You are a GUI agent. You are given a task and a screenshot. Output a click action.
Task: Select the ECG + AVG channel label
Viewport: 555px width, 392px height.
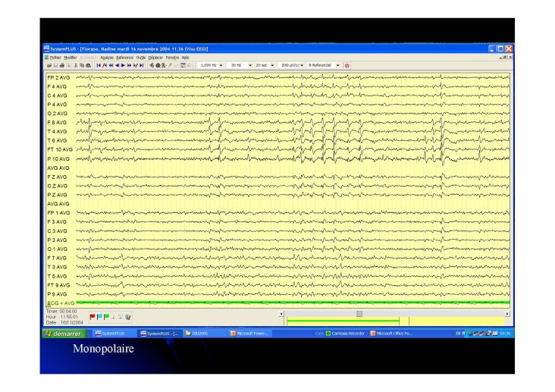click(61, 303)
